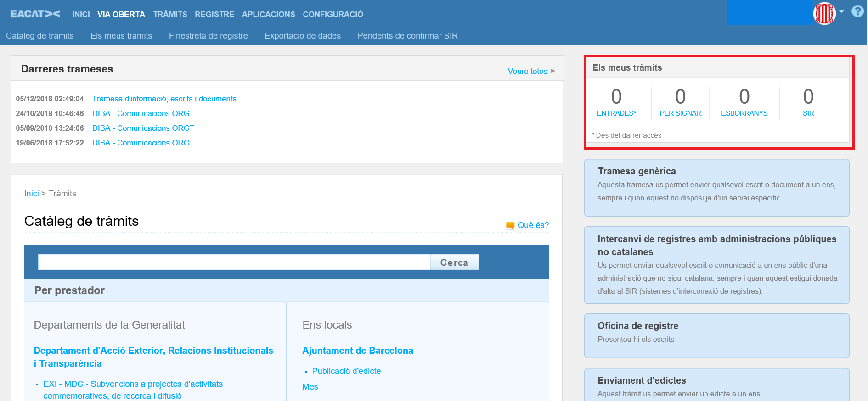The image size is (868, 401).
Task: Select the Tramesa genèrica card
Action: 716,187
